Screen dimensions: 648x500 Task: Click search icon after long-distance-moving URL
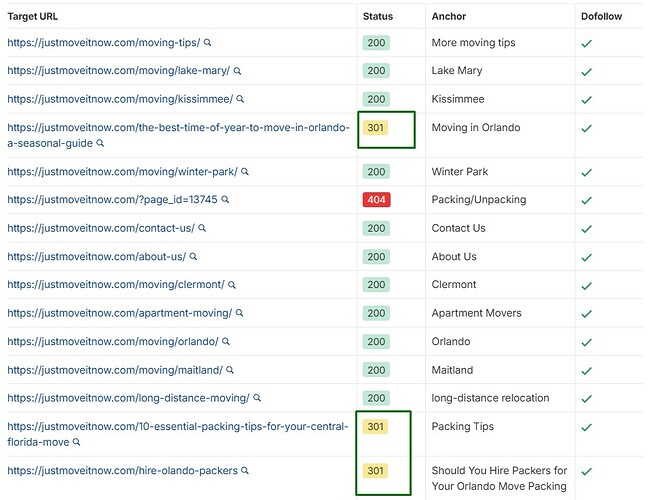[x=257, y=398]
